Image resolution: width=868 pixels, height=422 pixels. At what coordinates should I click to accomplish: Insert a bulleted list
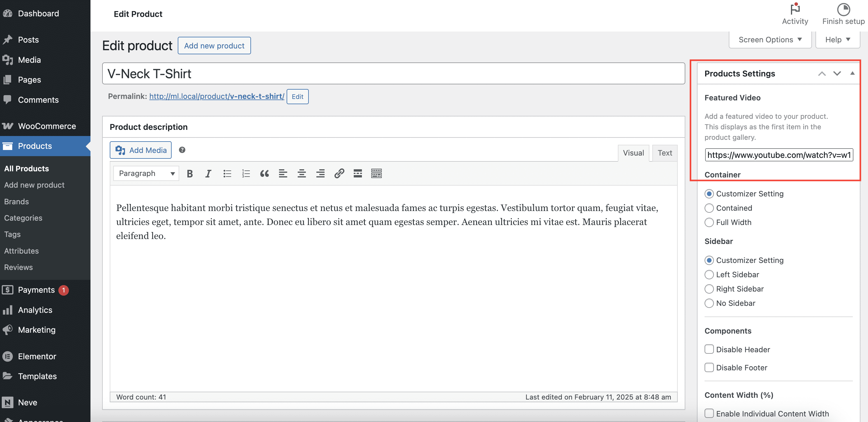227,174
